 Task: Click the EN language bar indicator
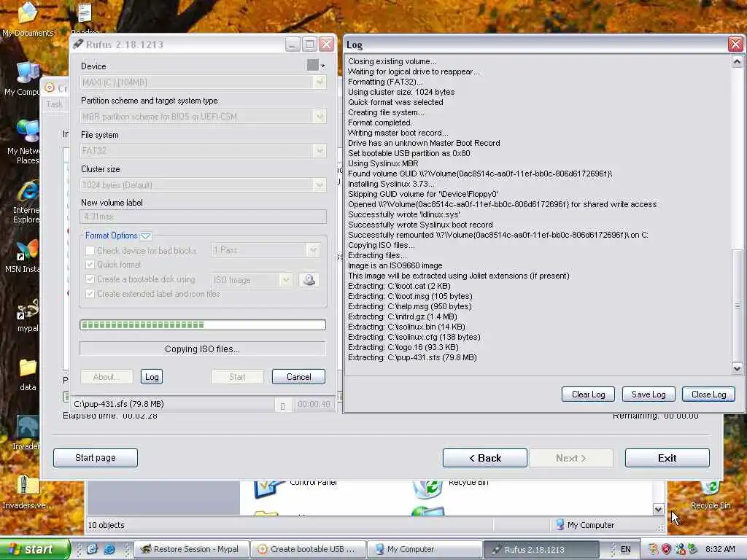[625, 549]
